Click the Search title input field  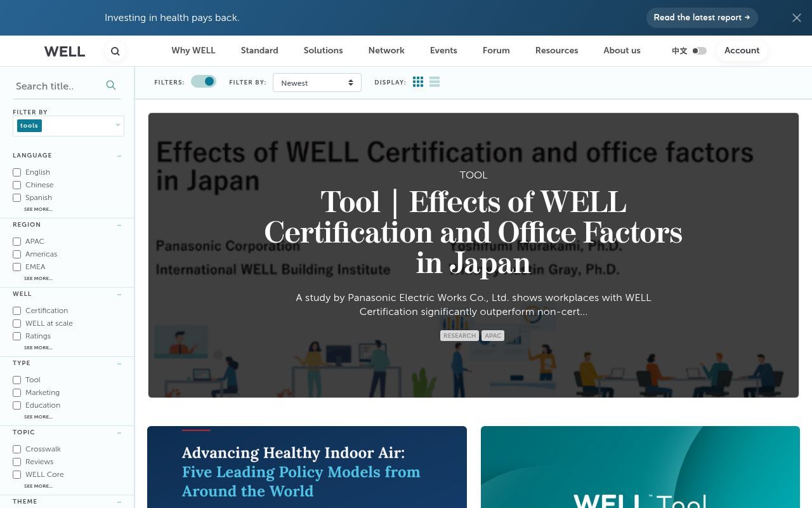58,86
